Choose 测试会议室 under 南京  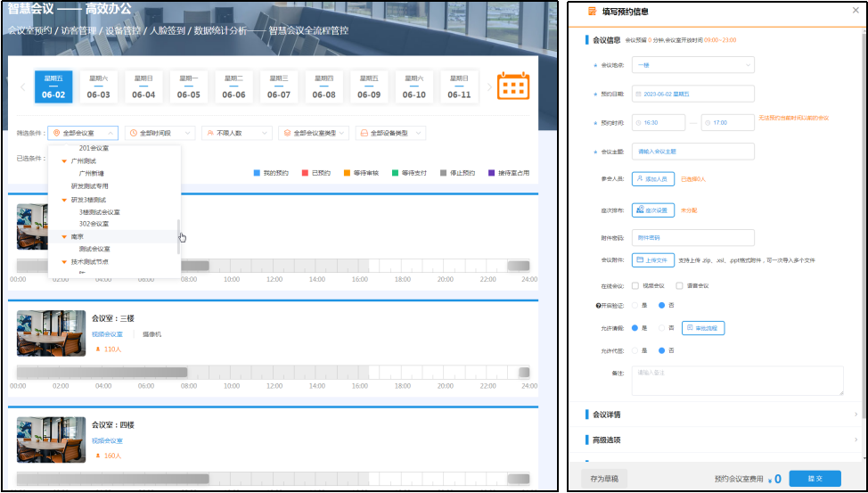pyautogui.click(x=94, y=250)
